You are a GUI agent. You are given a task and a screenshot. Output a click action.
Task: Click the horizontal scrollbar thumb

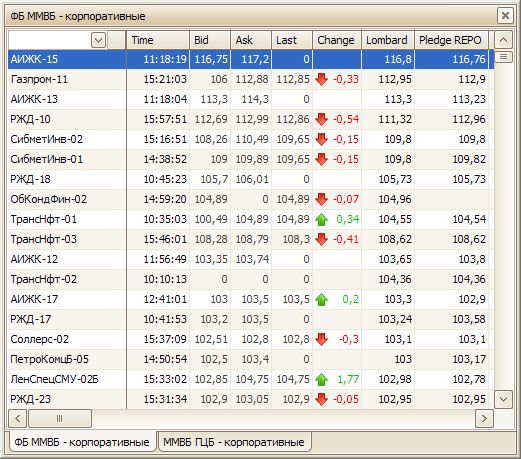pyautogui.click(x=60, y=418)
